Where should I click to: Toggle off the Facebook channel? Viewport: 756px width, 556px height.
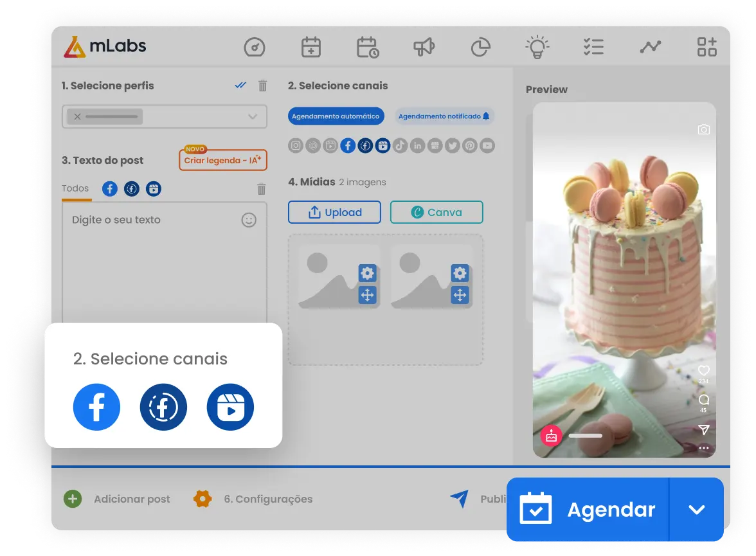pos(348,145)
